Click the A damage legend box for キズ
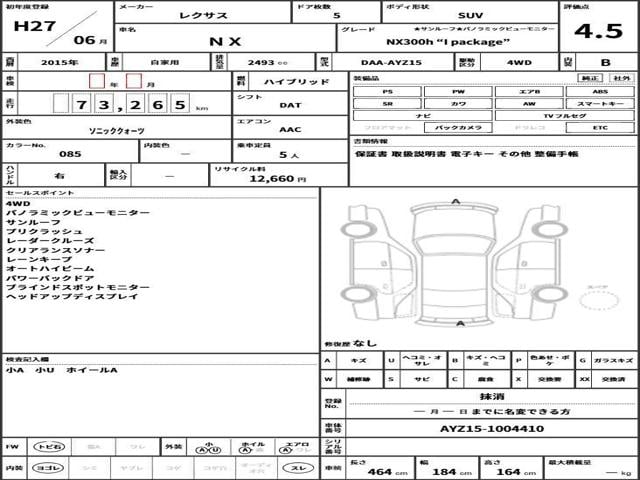Image resolution: width=640 pixels, height=480 pixels. [330, 360]
